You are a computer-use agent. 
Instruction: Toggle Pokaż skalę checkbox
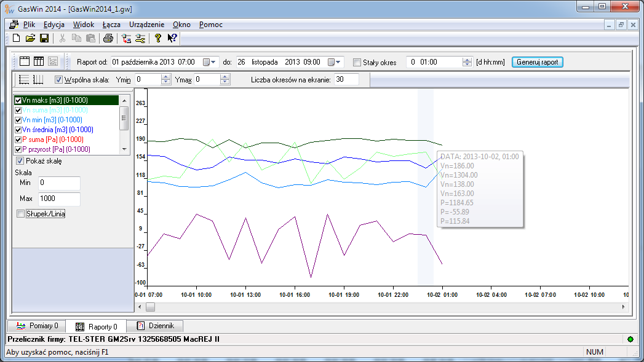[20, 161]
